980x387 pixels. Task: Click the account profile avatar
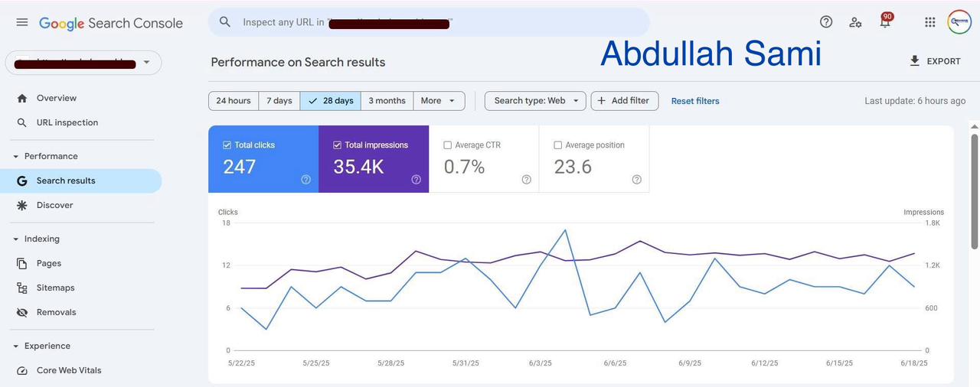[x=959, y=22]
